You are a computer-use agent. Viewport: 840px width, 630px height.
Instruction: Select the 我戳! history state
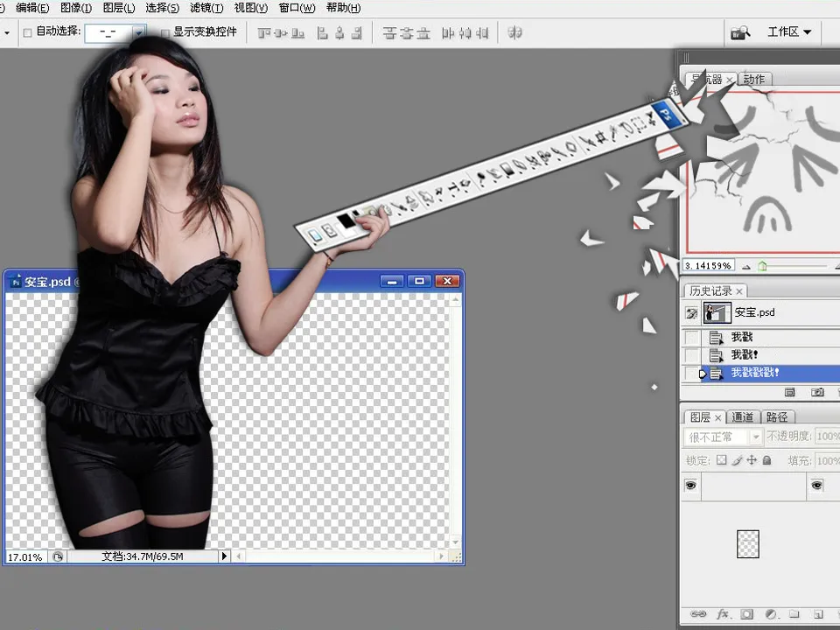pyautogui.click(x=743, y=355)
